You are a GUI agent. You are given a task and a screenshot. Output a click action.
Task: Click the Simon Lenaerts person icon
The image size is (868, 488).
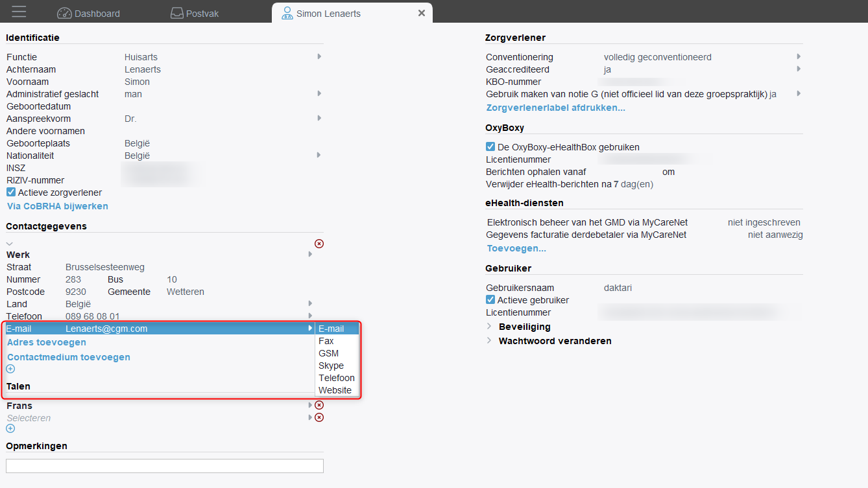click(x=287, y=13)
